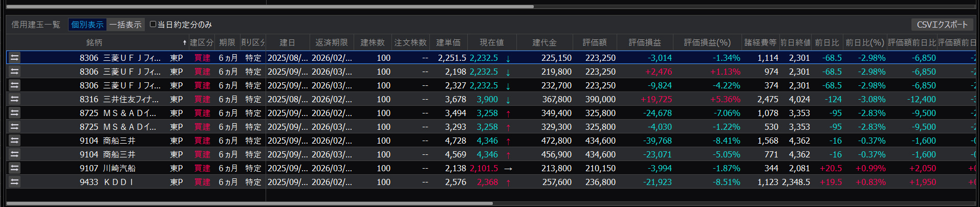Image resolution: width=980 pixels, height=207 pixels.
Task: Click the 建代金 column header
Action: pos(544,42)
